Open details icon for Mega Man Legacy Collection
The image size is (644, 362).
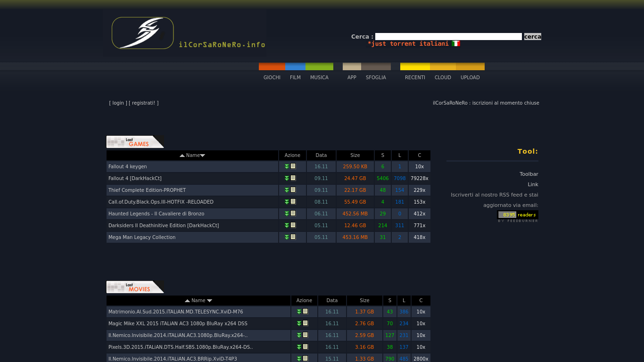click(x=293, y=237)
